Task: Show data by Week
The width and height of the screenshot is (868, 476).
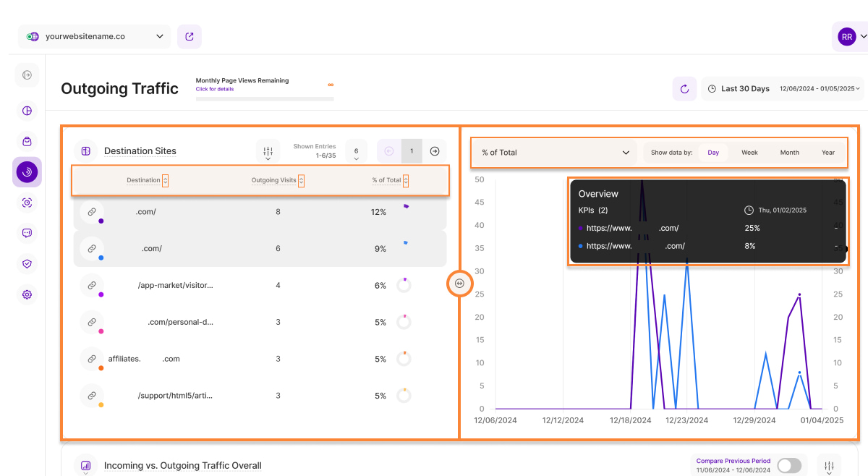Action: tap(749, 153)
